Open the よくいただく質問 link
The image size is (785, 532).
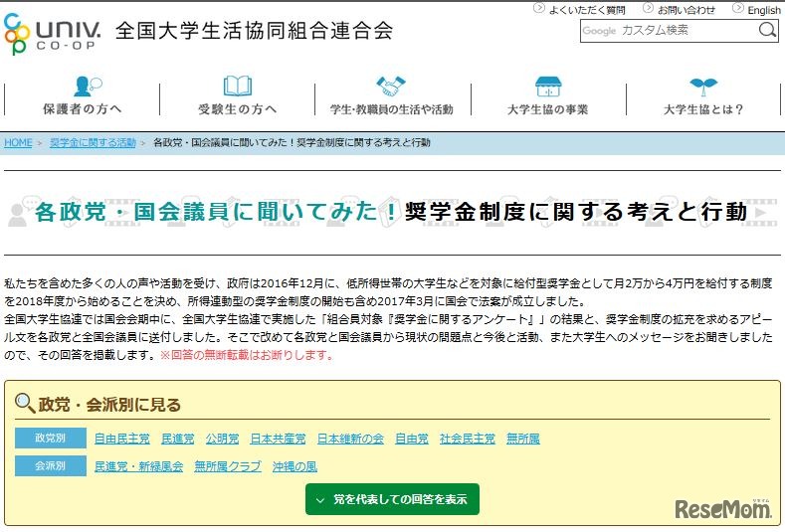coord(587,10)
